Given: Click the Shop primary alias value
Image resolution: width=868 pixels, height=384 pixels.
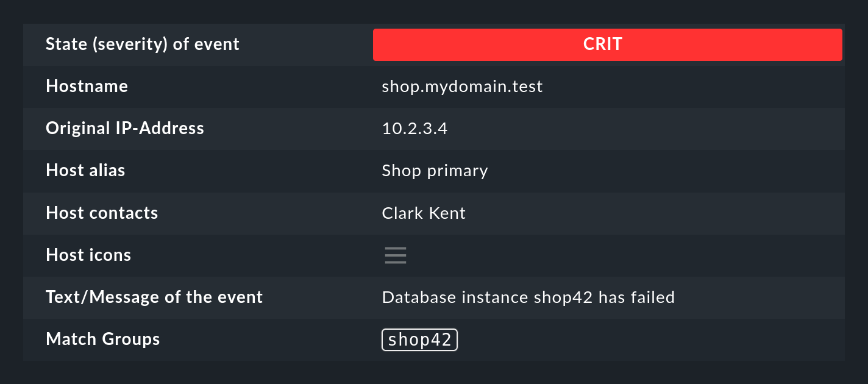Looking at the screenshot, I should (x=435, y=171).
